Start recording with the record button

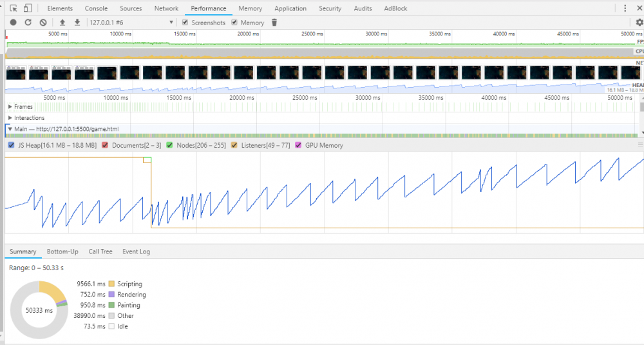[x=13, y=23]
